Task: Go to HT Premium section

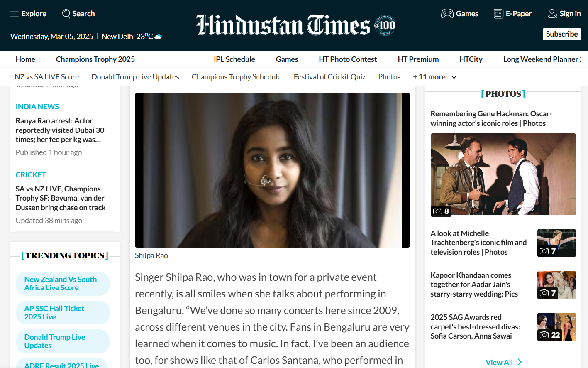Action: pyautogui.click(x=418, y=59)
